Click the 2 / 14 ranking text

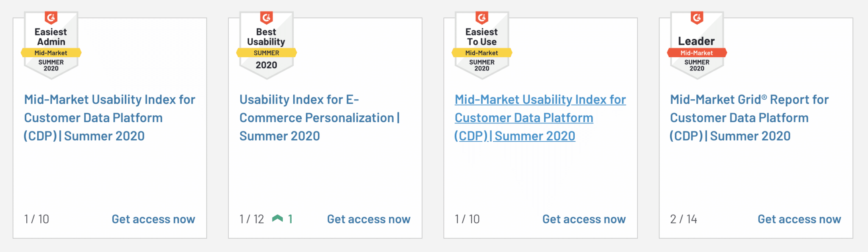(x=684, y=219)
